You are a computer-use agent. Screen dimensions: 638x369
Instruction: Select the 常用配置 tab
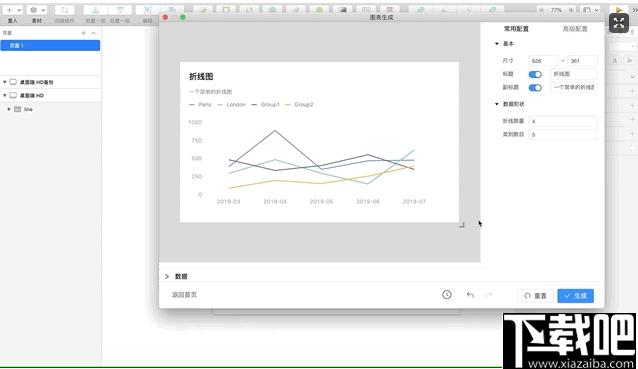click(516, 28)
